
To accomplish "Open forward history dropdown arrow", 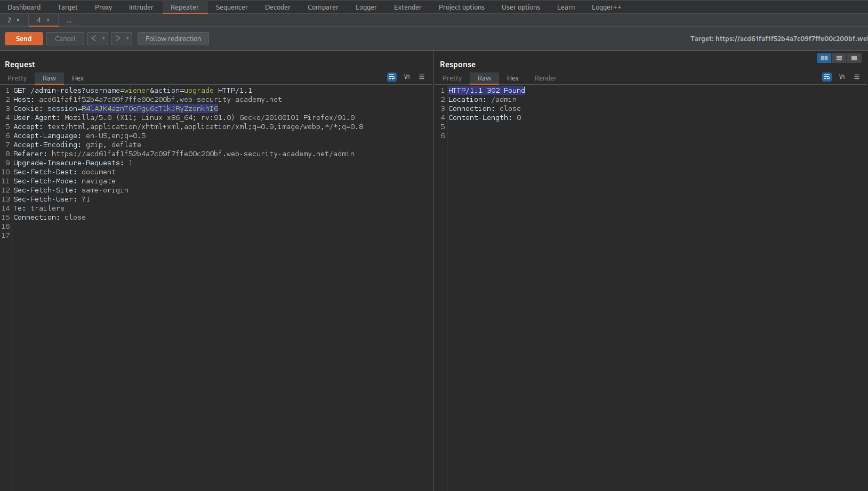I will [x=127, y=38].
